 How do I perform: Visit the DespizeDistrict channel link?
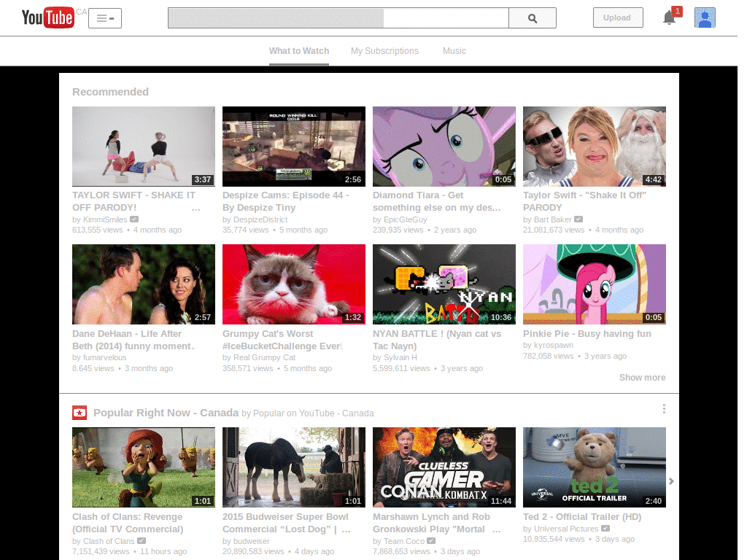click(x=260, y=219)
